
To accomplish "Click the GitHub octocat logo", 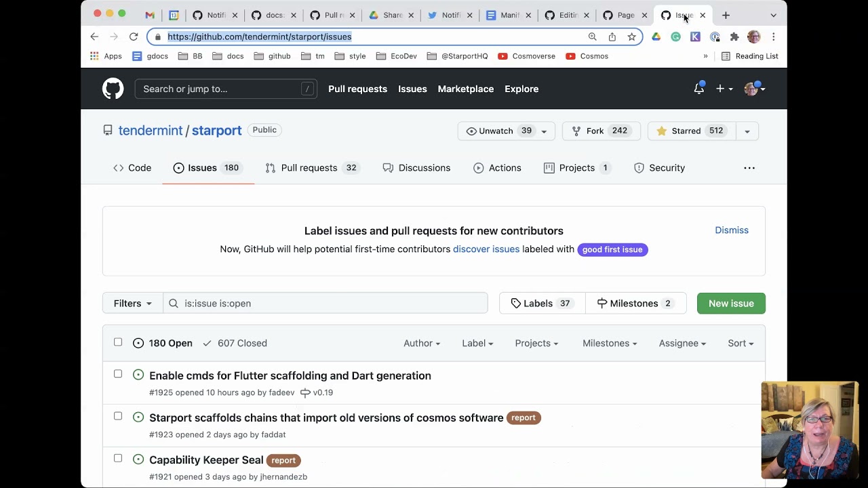I will point(113,89).
